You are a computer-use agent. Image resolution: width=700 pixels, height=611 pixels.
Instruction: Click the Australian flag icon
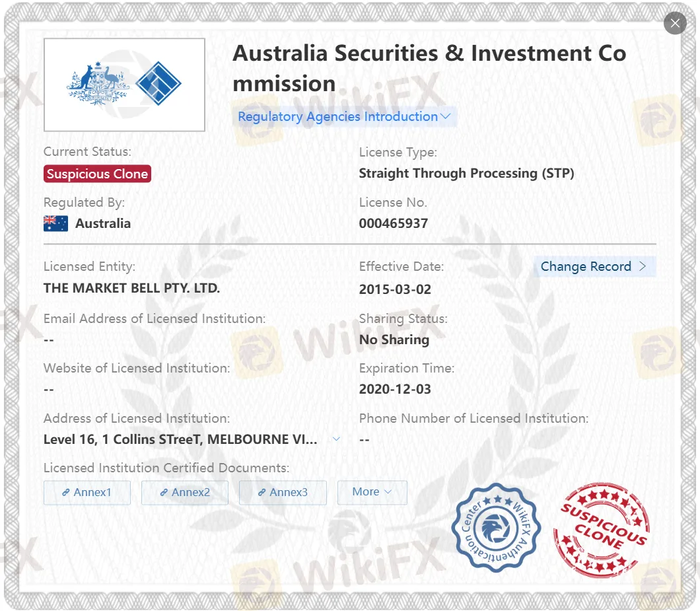[56, 223]
